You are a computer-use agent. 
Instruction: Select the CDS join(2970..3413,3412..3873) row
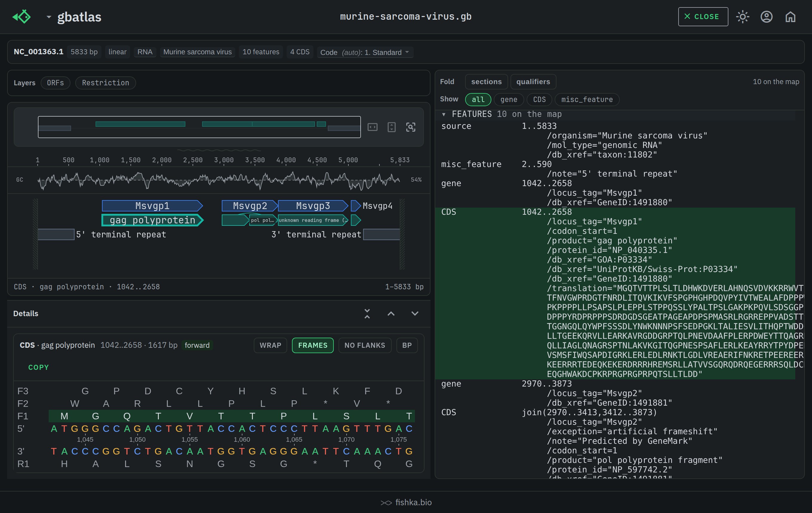coord(615,412)
